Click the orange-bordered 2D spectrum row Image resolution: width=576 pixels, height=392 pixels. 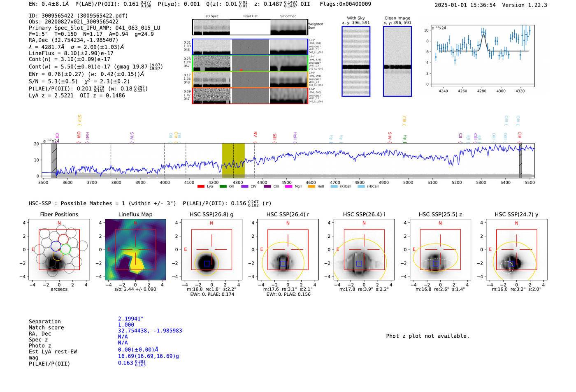[250, 79]
